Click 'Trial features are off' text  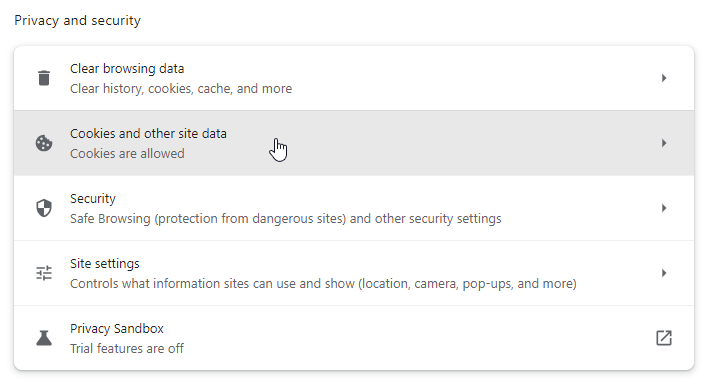coord(127,348)
